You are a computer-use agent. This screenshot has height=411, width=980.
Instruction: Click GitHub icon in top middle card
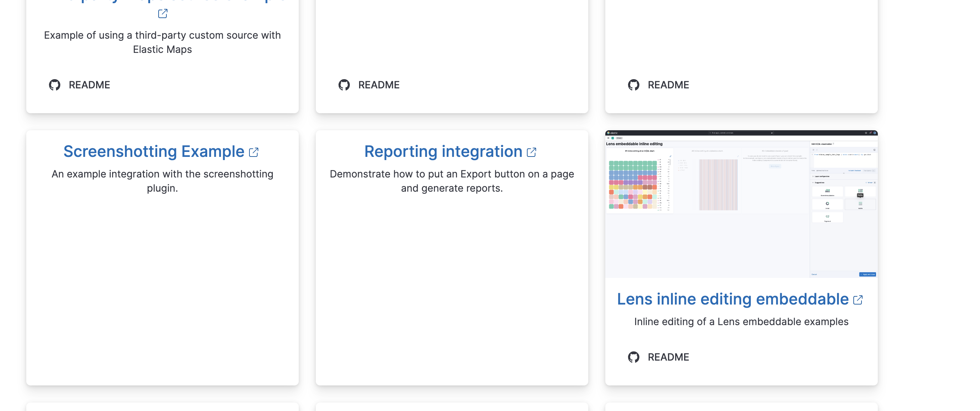(344, 85)
